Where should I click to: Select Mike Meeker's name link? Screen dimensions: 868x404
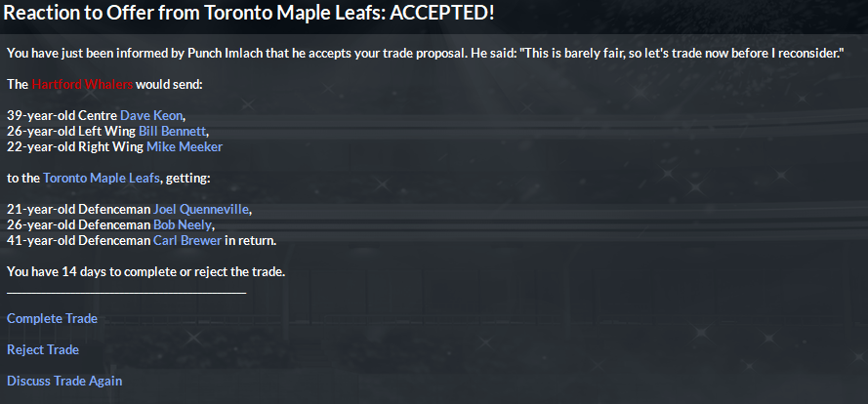coord(185,147)
